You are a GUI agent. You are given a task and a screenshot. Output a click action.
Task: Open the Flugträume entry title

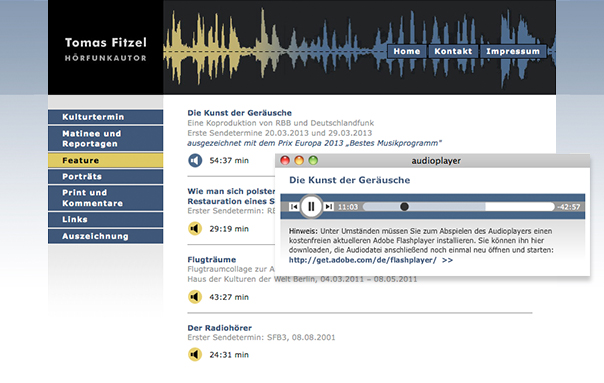pos(212,260)
